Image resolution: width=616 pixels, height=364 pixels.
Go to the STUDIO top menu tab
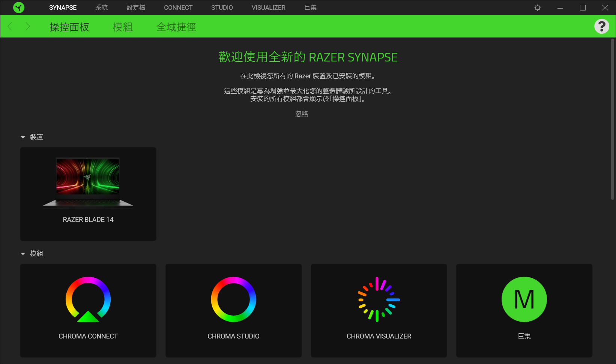click(x=222, y=7)
